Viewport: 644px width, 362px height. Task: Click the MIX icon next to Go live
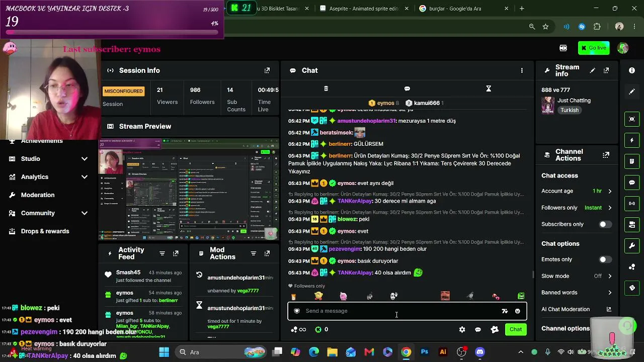[563, 48]
